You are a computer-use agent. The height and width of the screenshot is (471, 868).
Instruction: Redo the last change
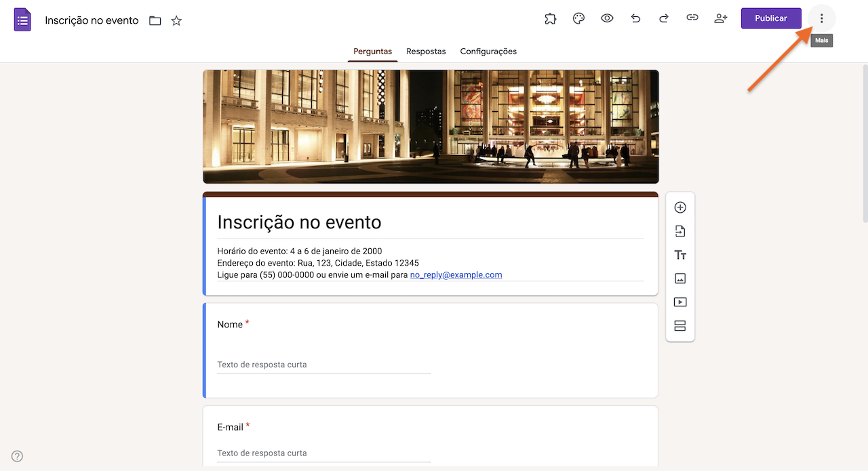click(663, 18)
